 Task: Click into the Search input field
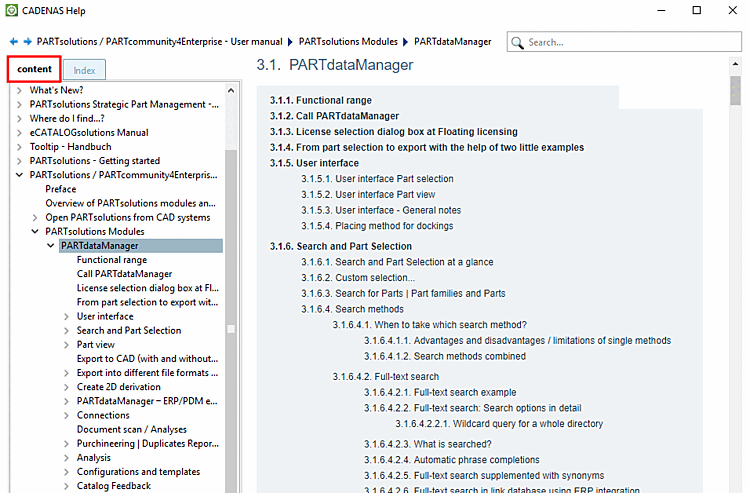[x=631, y=42]
